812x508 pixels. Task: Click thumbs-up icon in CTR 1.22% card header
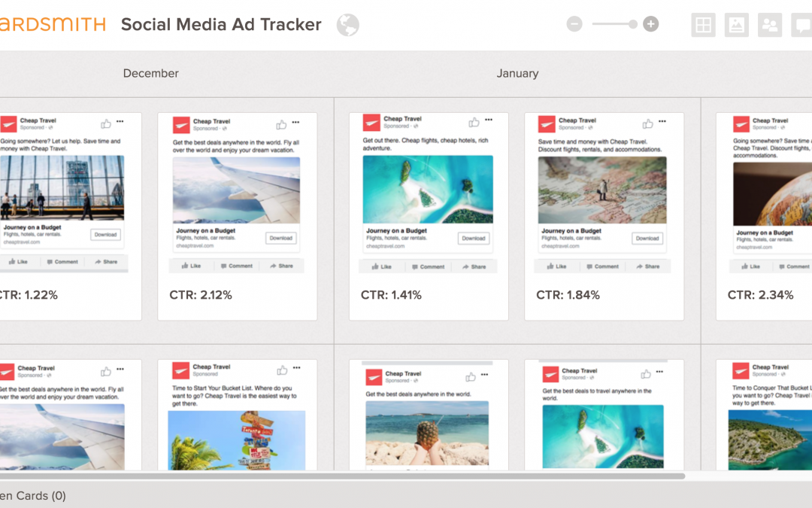click(106, 123)
